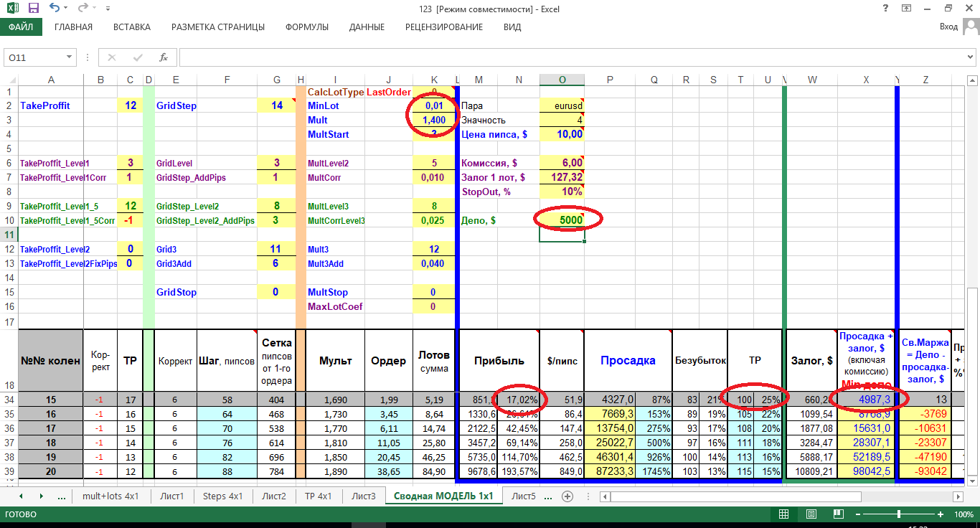Select MinLot value 0,01
This screenshot has width=980, height=528.
tap(434, 105)
